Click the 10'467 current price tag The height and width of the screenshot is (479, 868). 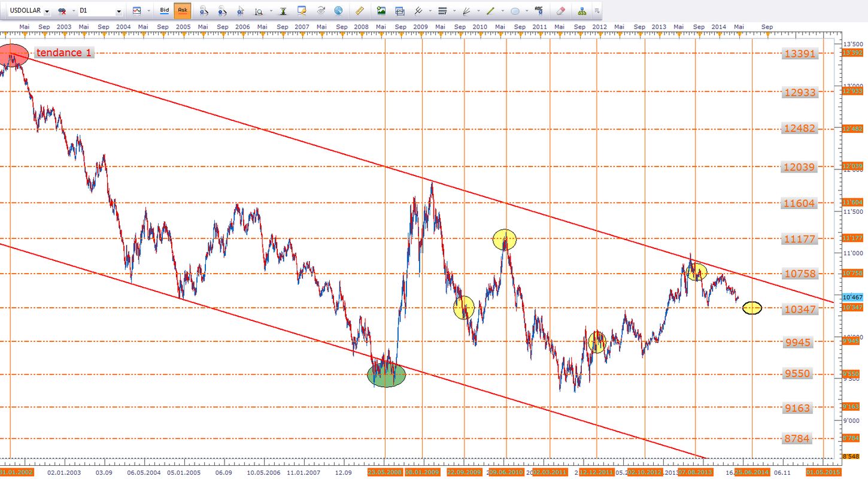(x=852, y=298)
